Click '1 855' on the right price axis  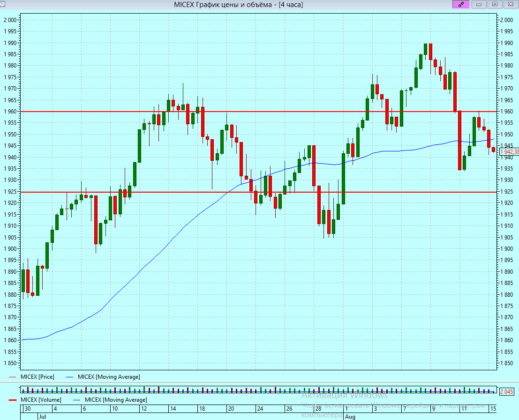point(506,352)
